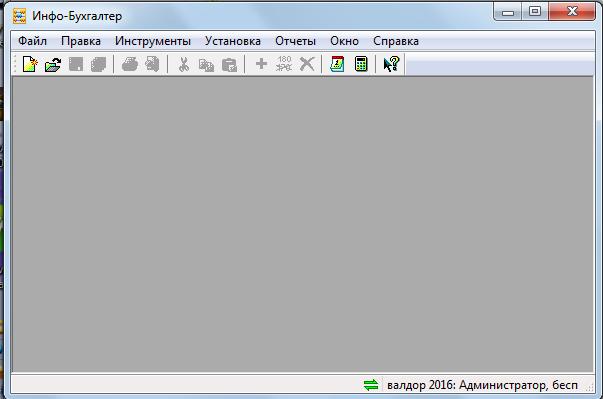Viewport: 603px width, 399px height.
Task: Click the grayed Save All toolbar icon
Action: 98,64
